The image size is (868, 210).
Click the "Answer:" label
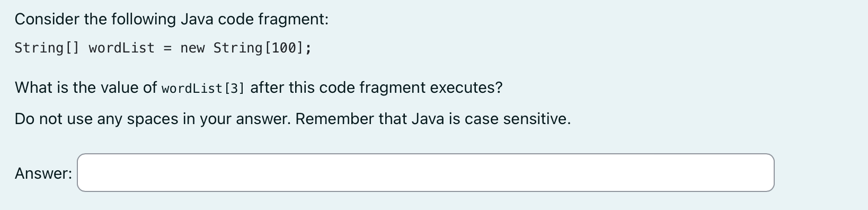pos(43,173)
